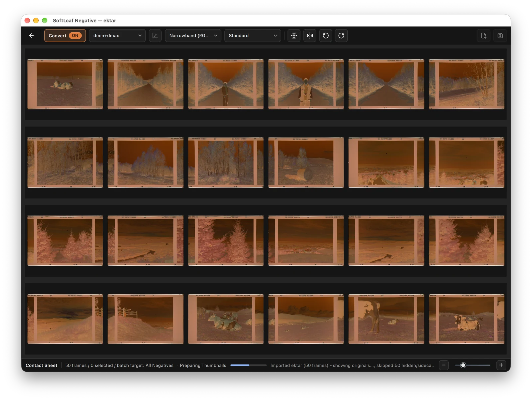Image resolution: width=532 pixels, height=400 pixels.
Task: Rotate clockwise using the toolbar icon
Action: [341, 36]
